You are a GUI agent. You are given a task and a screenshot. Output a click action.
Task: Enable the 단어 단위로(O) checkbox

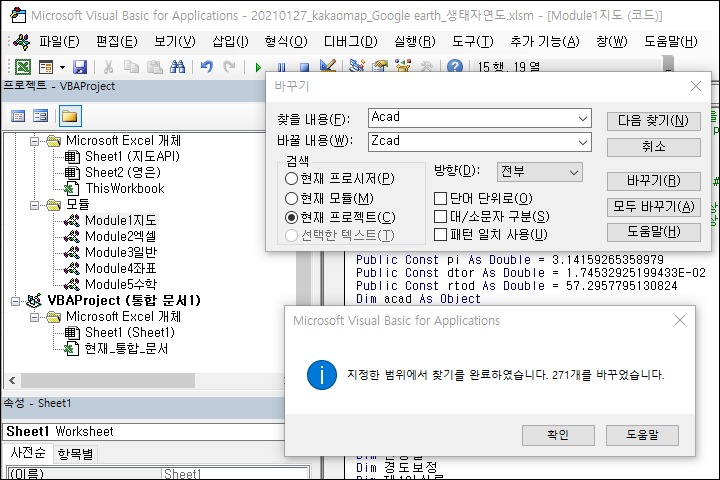pos(440,198)
